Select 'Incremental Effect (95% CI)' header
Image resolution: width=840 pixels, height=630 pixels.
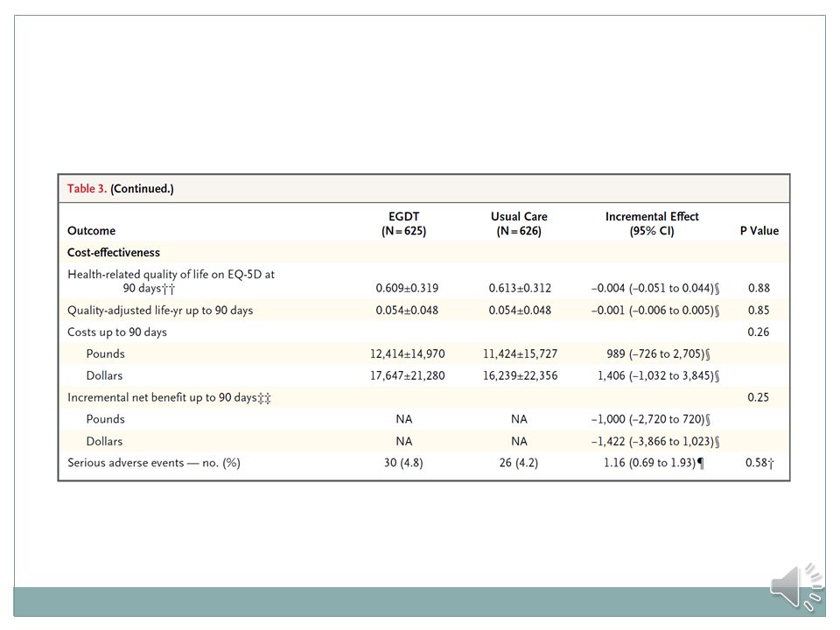(x=652, y=224)
